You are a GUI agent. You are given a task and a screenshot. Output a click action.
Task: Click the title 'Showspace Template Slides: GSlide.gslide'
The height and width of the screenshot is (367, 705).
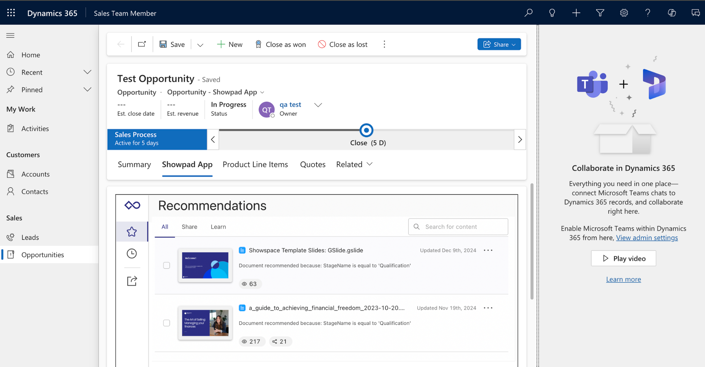pyautogui.click(x=306, y=250)
